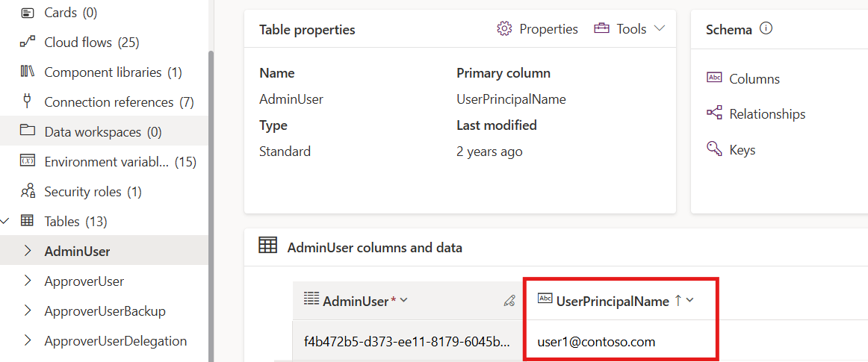Click the Relationships icon in Schema
Screen dimensions: 868x362
coord(714,113)
